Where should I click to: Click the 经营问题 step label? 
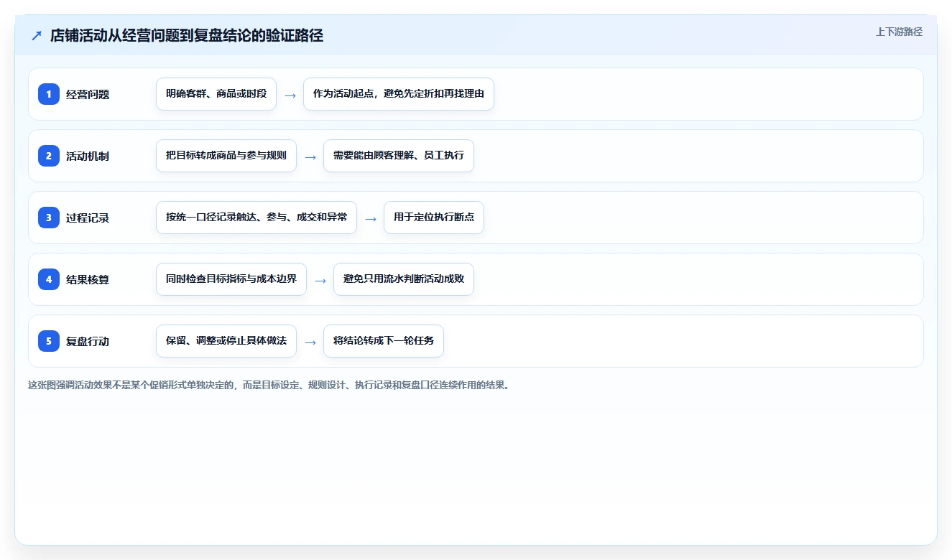click(x=88, y=94)
